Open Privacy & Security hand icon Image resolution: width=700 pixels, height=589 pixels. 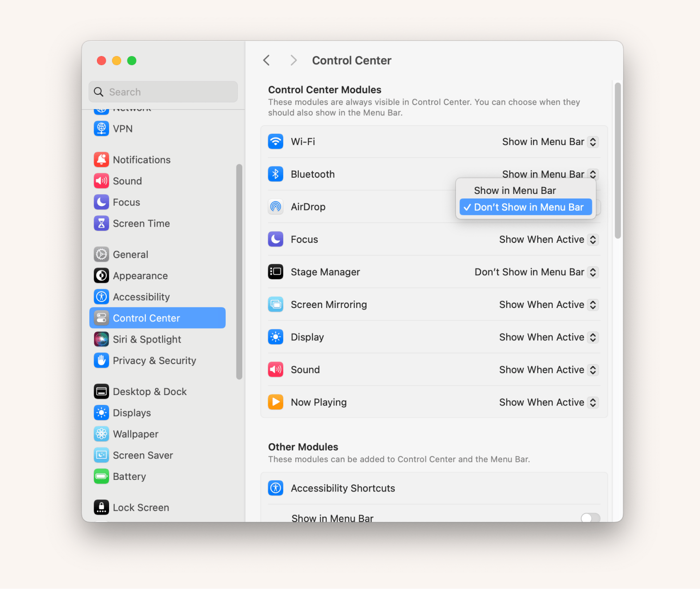(101, 360)
